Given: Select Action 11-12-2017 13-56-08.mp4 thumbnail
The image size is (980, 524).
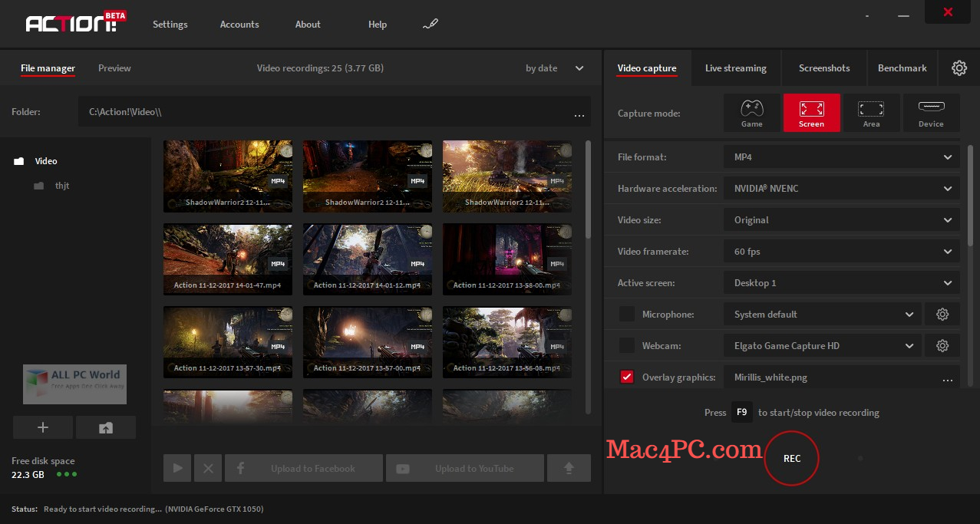Looking at the screenshot, I should [507, 342].
